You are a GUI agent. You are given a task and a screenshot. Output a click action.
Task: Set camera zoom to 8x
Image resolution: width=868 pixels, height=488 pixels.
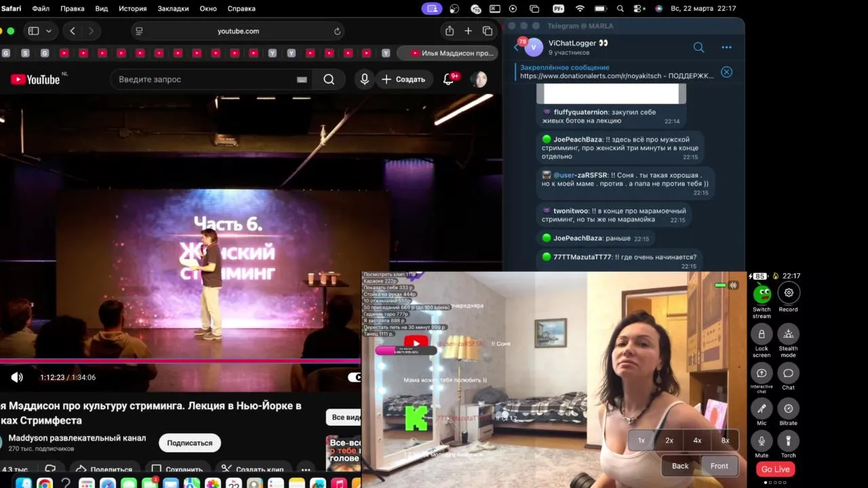tap(725, 440)
